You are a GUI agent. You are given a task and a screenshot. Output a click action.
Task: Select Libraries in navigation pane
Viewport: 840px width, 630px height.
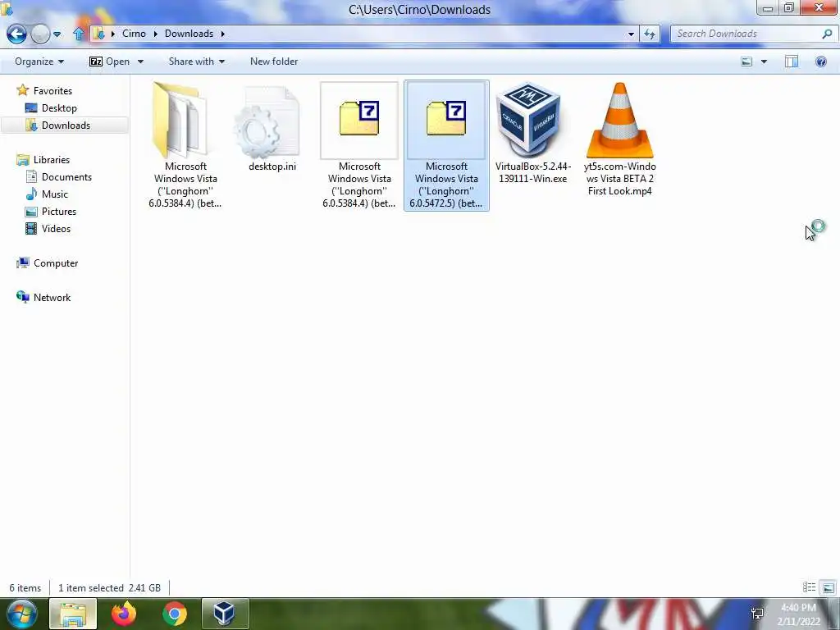tap(52, 160)
